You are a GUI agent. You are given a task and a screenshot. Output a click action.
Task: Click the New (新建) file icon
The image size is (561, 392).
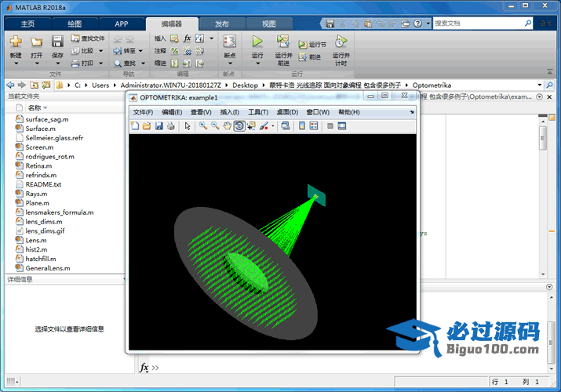(x=16, y=42)
